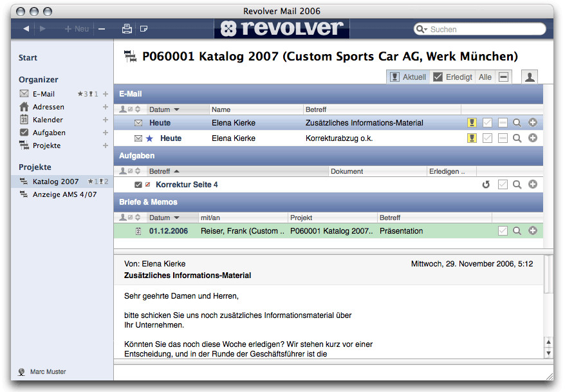
Task: Go forward with the right arrow button
Action: (42, 29)
